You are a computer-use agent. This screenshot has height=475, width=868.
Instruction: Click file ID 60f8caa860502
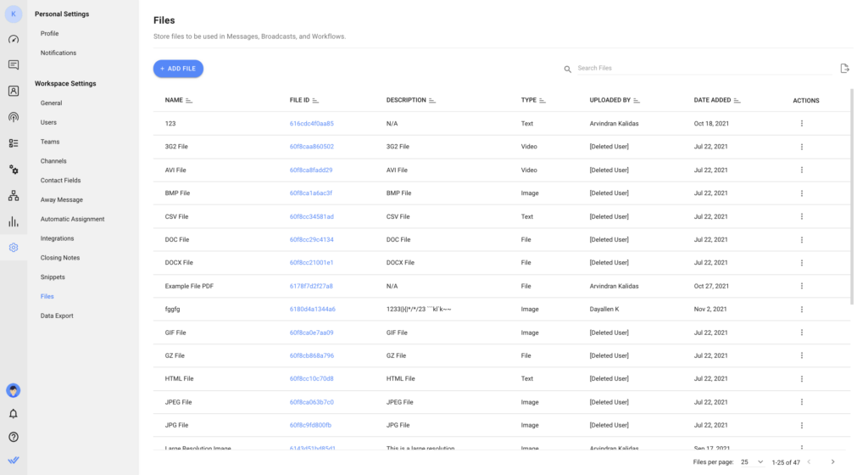point(312,147)
